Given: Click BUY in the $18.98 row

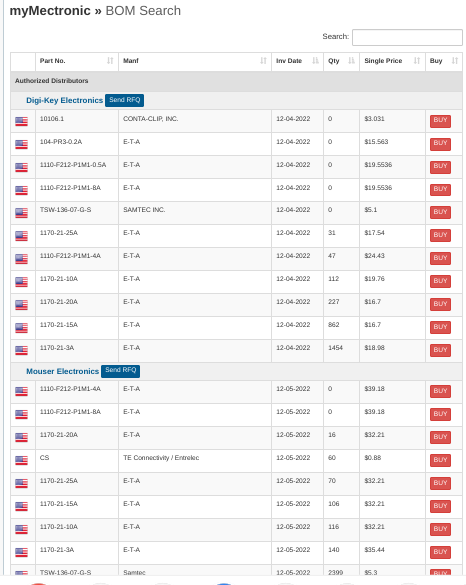Looking at the screenshot, I should pos(440,350).
